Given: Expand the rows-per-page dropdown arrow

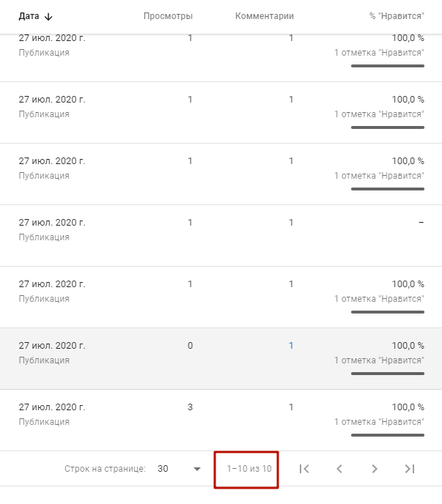Looking at the screenshot, I should pyautogui.click(x=196, y=469).
